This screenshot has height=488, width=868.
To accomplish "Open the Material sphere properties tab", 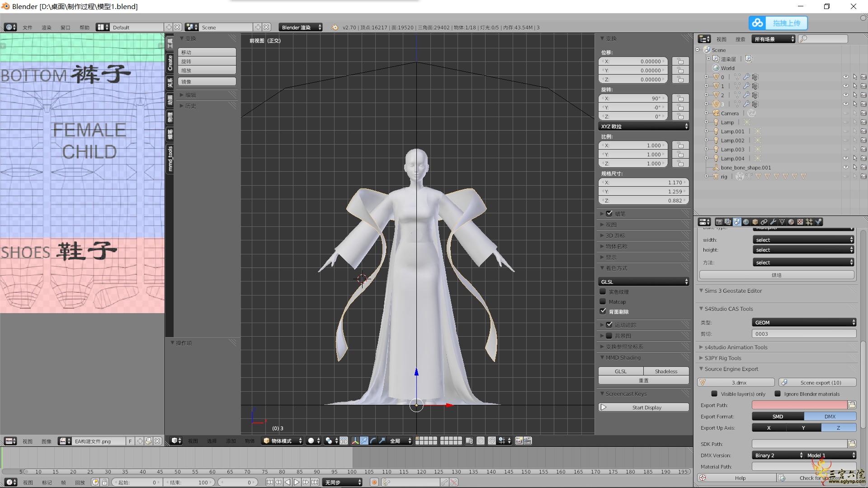I will 791,222.
